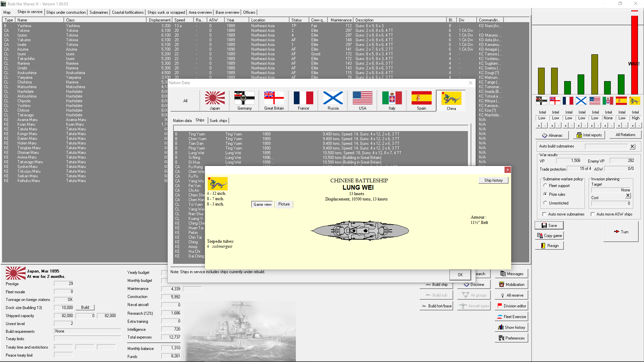This screenshot has width=644, height=362.
Task: Raise Intel level under the Russian flag
Action: (x=579, y=126)
